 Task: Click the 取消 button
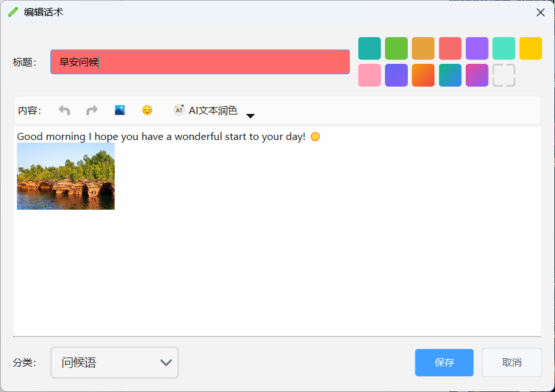point(511,363)
